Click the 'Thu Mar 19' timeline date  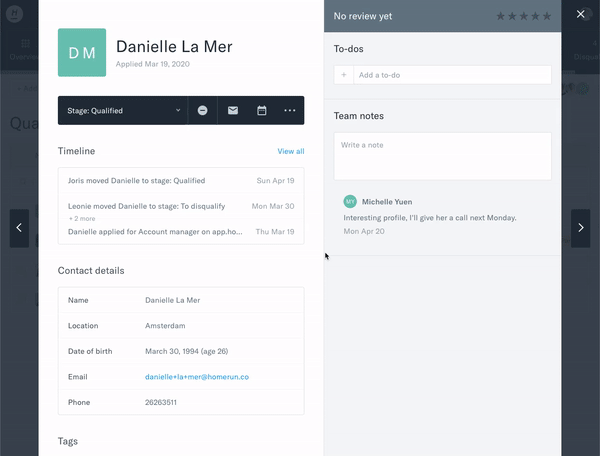point(275,232)
